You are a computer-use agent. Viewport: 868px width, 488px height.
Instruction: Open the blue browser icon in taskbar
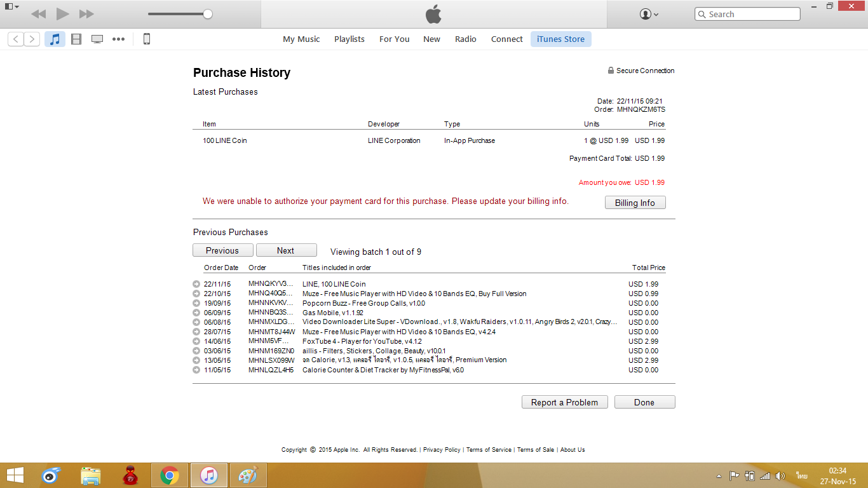coord(52,475)
